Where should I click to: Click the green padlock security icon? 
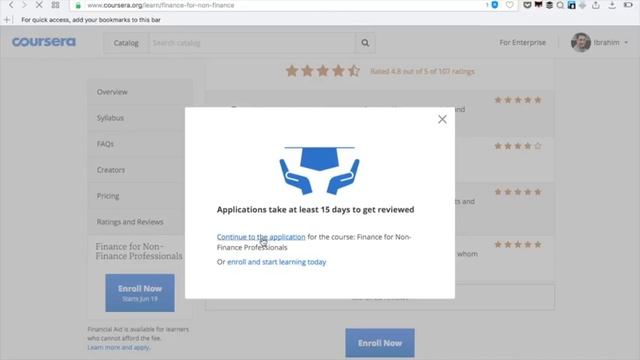[x=78, y=5]
